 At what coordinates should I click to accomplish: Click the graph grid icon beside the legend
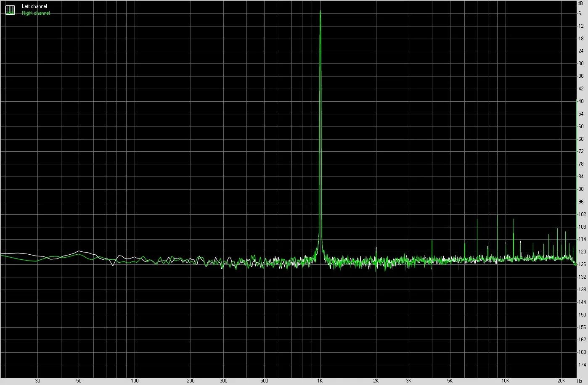[x=10, y=10]
